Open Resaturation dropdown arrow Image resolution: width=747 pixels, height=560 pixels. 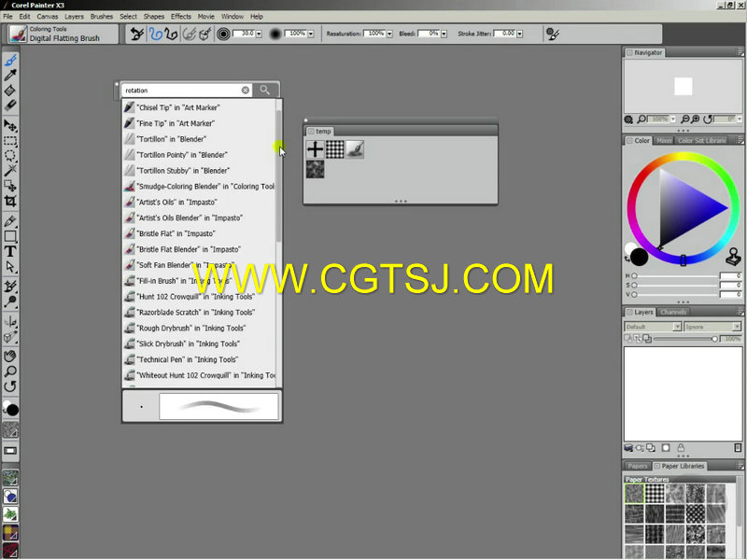tap(389, 34)
